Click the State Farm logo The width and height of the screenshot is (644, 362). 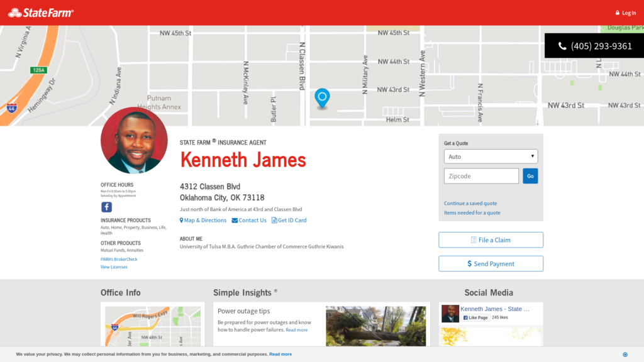pyautogui.click(x=41, y=13)
